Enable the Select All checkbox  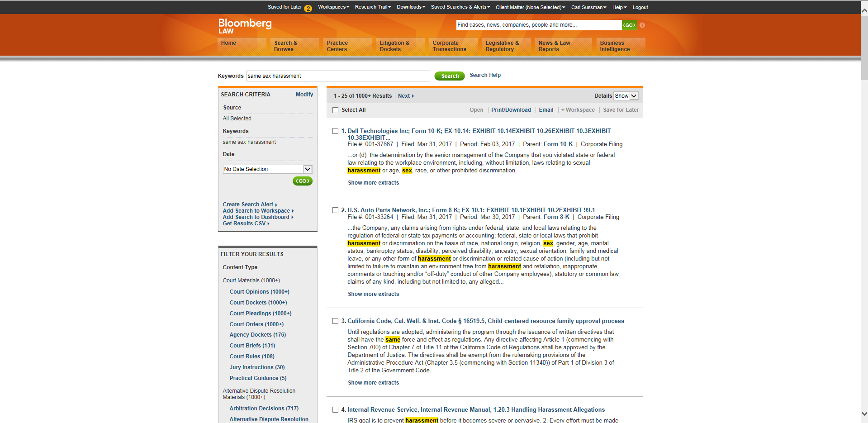[335, 110]
